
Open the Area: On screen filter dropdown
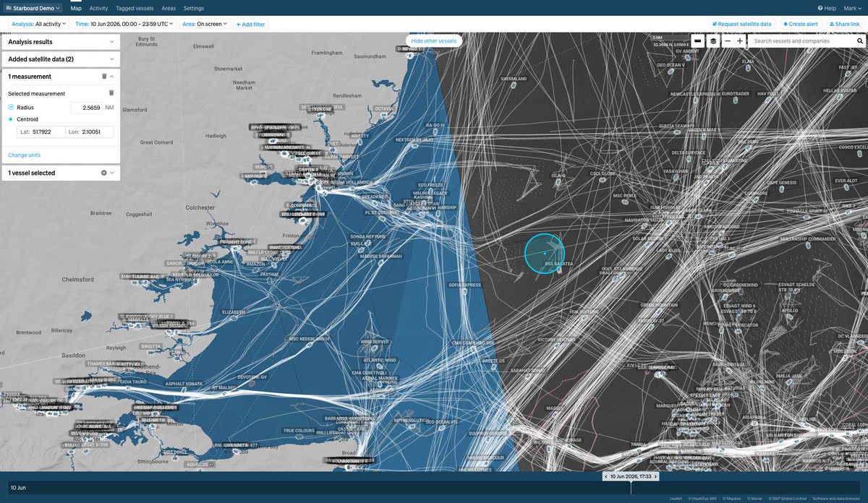[205, 24]
